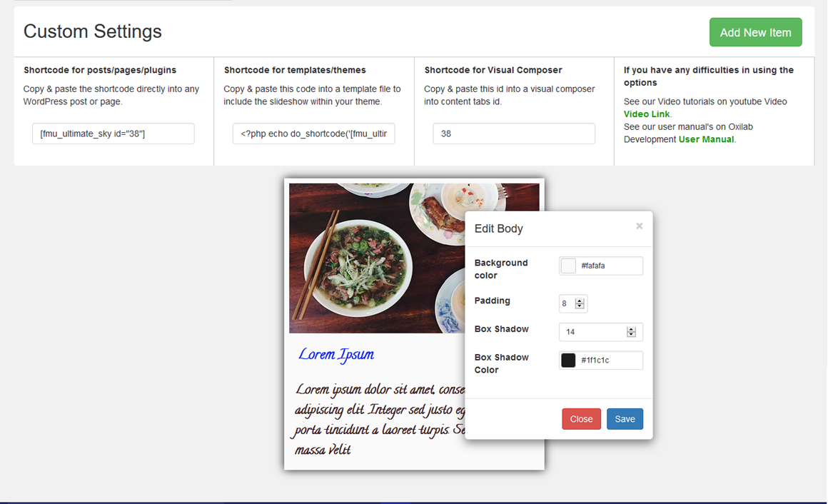Open the Background color swatch picker

[568, 266]
